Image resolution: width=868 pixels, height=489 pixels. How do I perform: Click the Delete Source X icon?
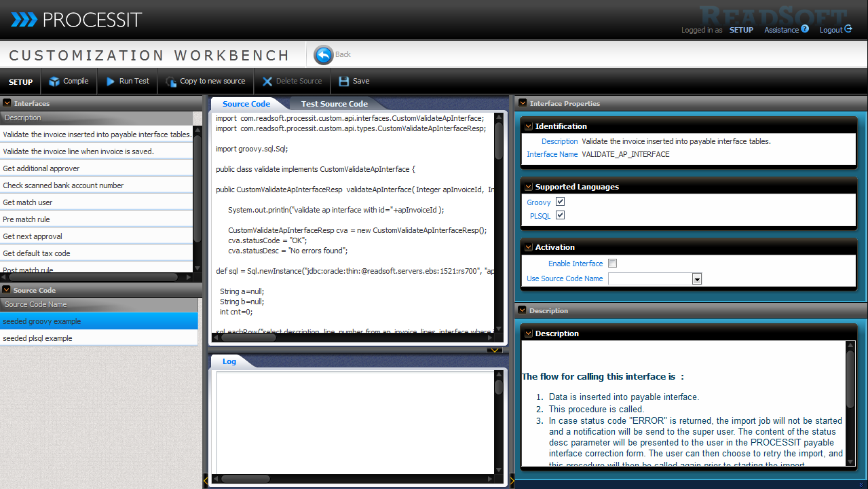coord(267,81)
